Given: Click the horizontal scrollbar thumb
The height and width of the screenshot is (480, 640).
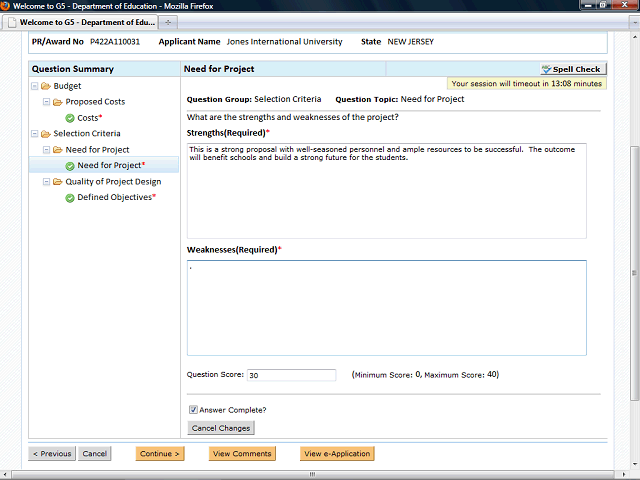Looking at the screenshot, I should pos(312,474).
